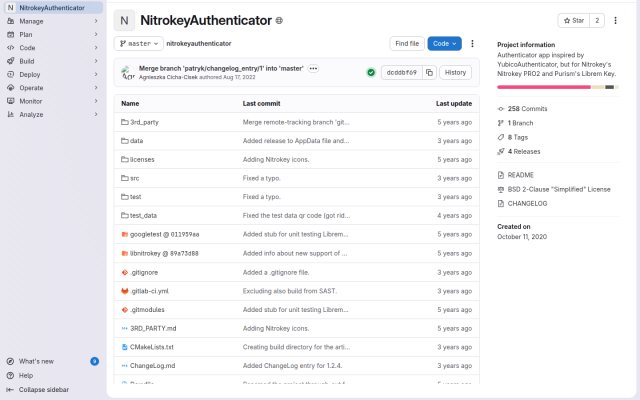Open the test folder row

297,197
